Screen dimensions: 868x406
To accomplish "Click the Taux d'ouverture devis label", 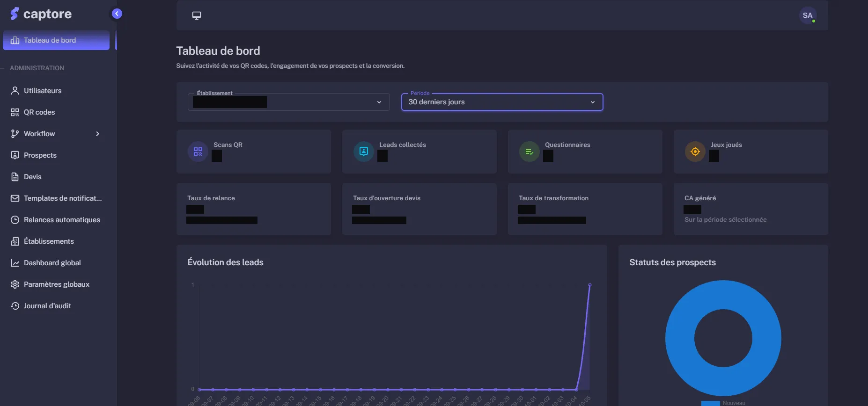I will point(387,198).
